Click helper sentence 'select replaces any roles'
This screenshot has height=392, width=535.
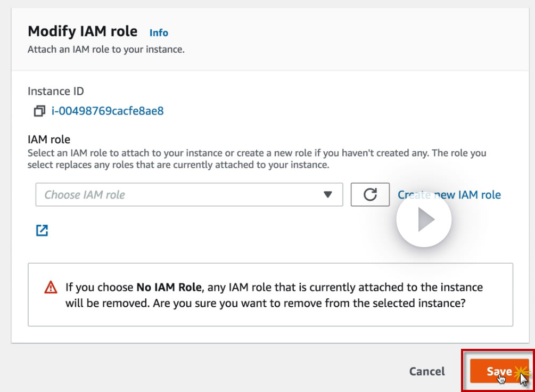(178, 165)
